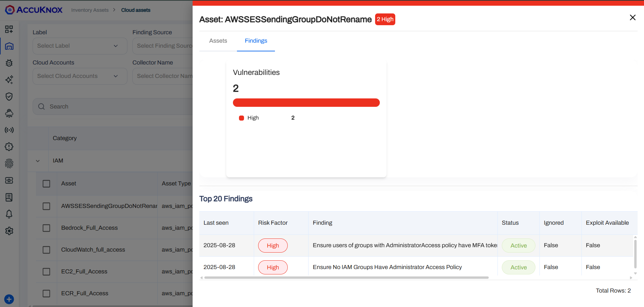Click the Inventory building icon in sidebar
Image resolution: width=644 pixels, height=307 pixels.
(x=9, y=46)
